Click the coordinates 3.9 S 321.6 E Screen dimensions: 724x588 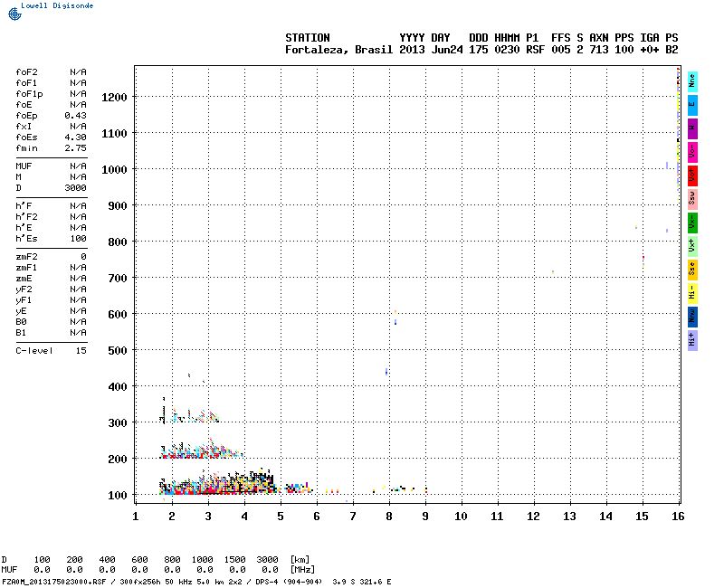tap(361, 582)
